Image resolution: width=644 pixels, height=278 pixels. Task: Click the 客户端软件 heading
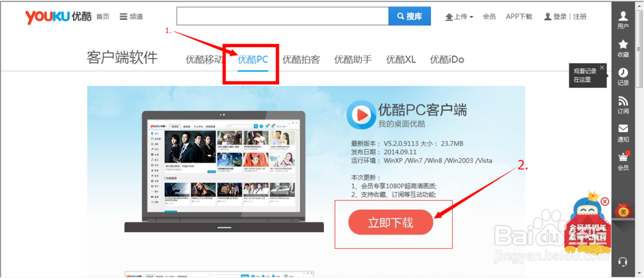pyautogui.click(x=122, y=58)
